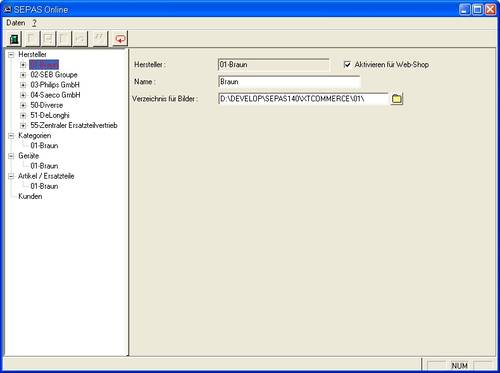500x373 pixels.
Task: Select 01-Braun under Geräte
Action: pos(44,166)
